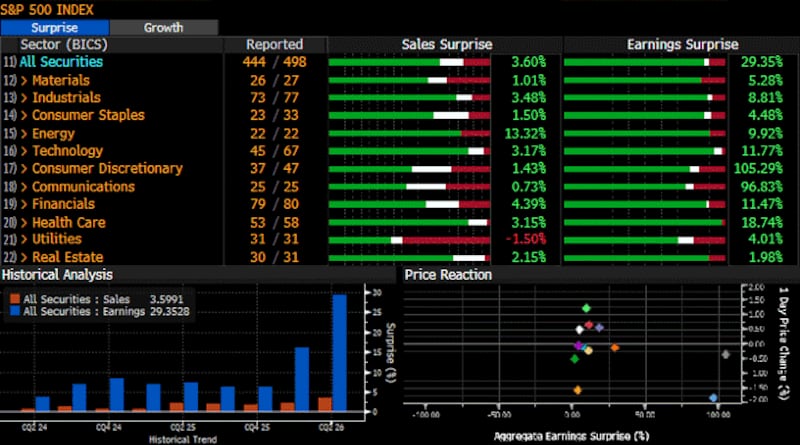800x445 pixels.
Task: Click the white diamond in Price Reaction
Action: [579, 330]
